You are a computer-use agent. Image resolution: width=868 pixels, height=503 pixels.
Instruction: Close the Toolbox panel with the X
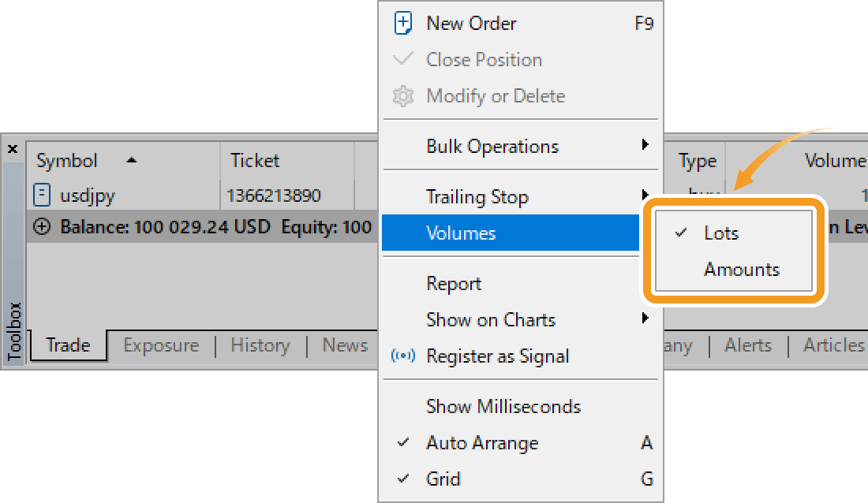[x=13, y=149]
